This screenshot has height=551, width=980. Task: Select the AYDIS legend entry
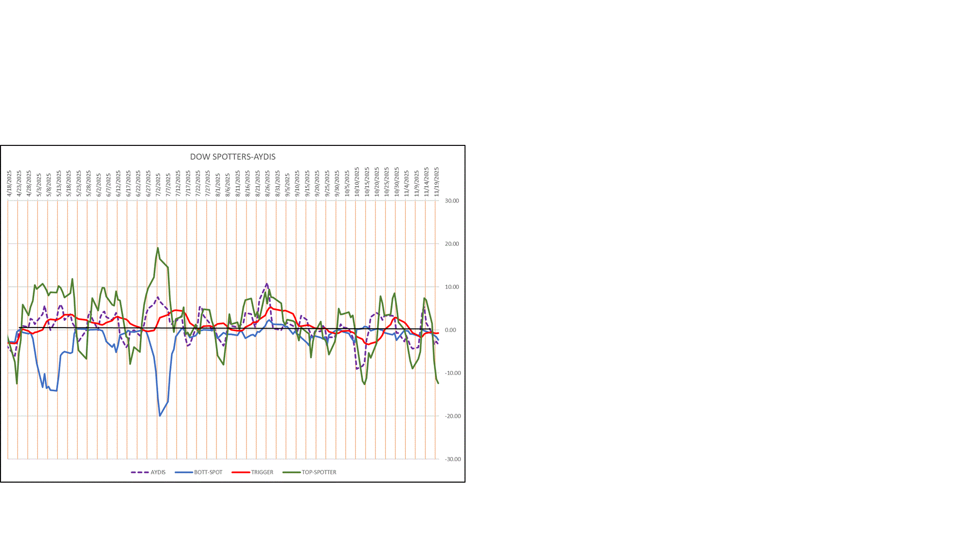158,472
